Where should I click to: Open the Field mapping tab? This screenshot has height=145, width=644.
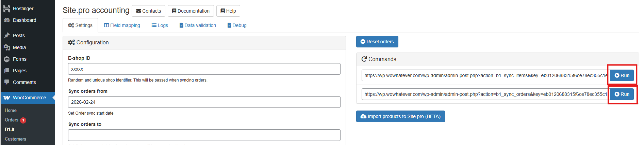122,25
